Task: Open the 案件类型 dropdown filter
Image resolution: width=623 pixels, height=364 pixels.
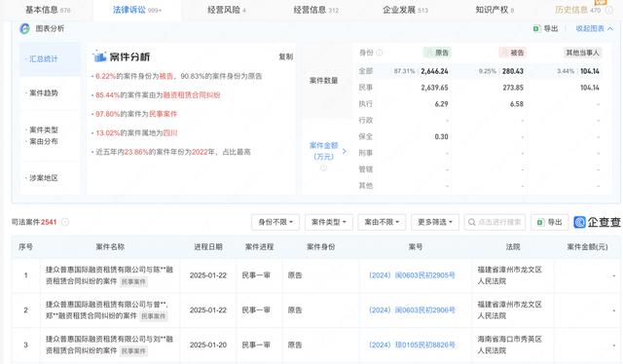Action: click(329, 222)
